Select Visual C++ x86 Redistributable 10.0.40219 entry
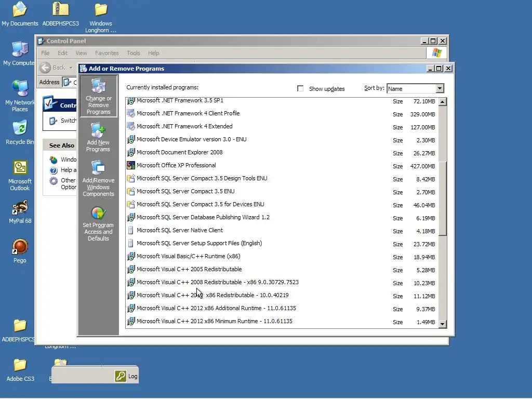This screenshot has height=399, width=532. point(282,296)
